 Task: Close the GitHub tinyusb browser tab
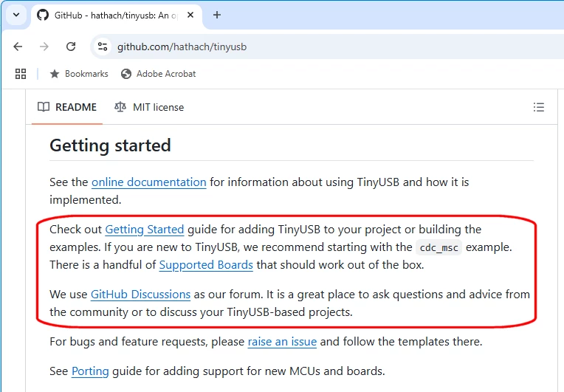pos(190,15)
